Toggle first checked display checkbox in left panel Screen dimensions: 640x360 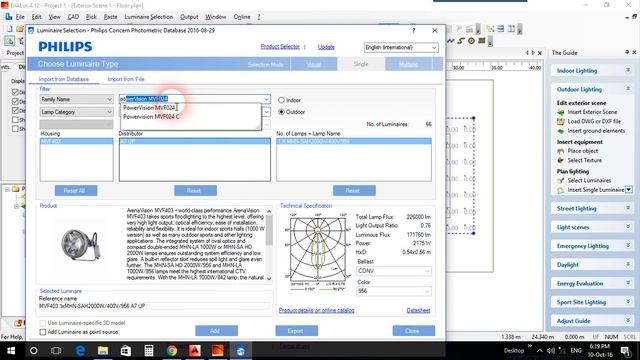coord(15,92)
